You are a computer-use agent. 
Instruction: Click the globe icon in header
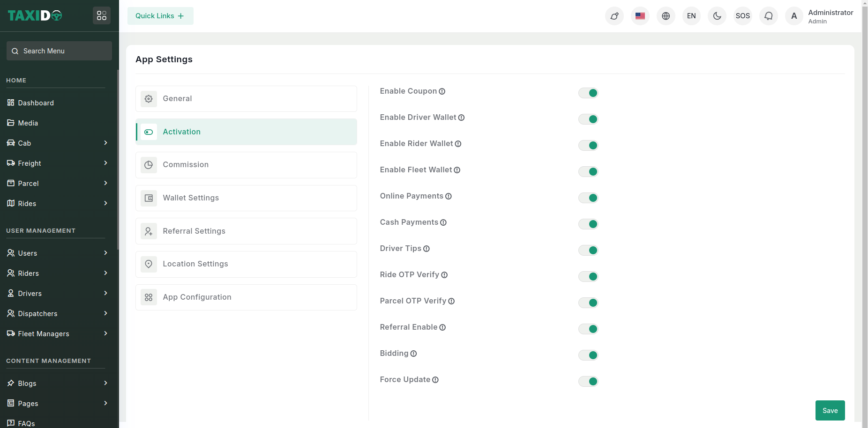666,16
